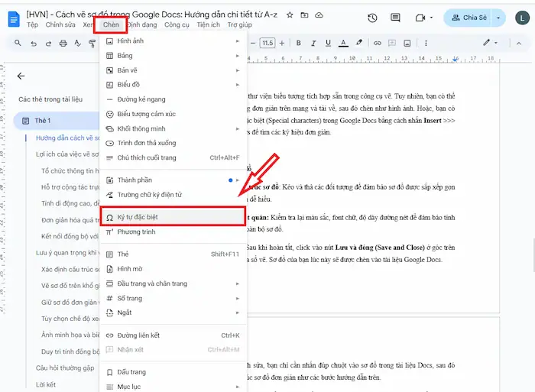Click the search magnifier tool
The height and width of the screenshot is (392, 535).
click(x=18, y=43)
